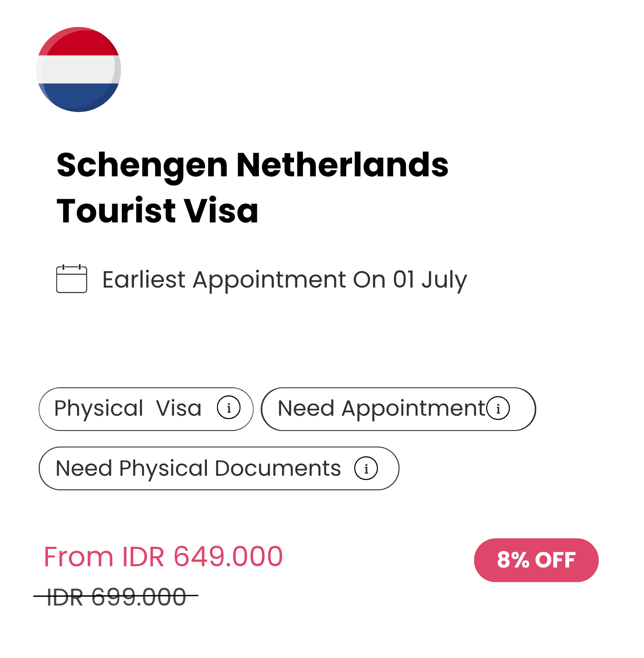Image resolution: width=644 pixels, height=658 pixels.
Task: Click the Netherlands flag icon
Action: tap(79, 69)
